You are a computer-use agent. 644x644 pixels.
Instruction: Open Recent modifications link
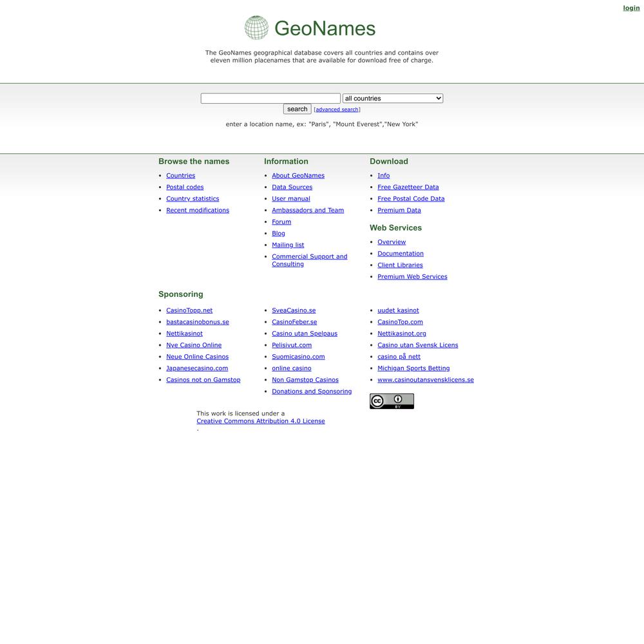point(198,210)
